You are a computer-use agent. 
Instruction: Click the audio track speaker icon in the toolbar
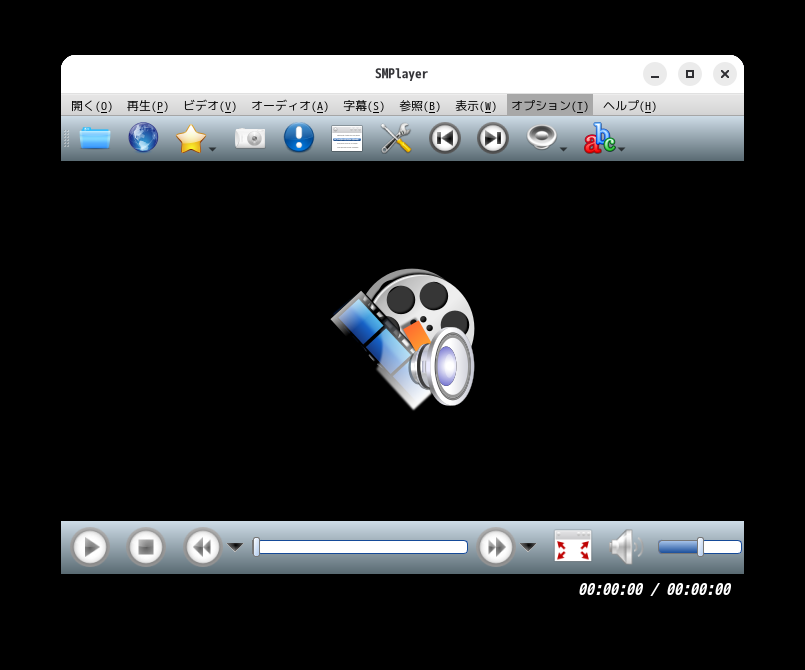(542, 138)
